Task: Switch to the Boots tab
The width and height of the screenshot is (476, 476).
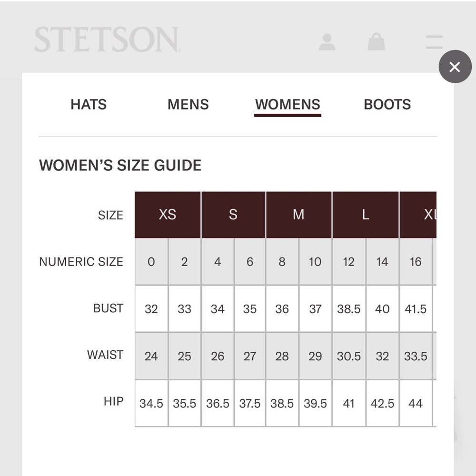Action: [x=387, y=104]
